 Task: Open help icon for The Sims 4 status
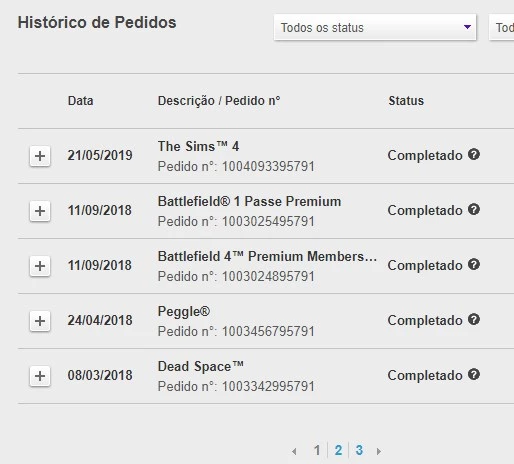click(474, 154)
